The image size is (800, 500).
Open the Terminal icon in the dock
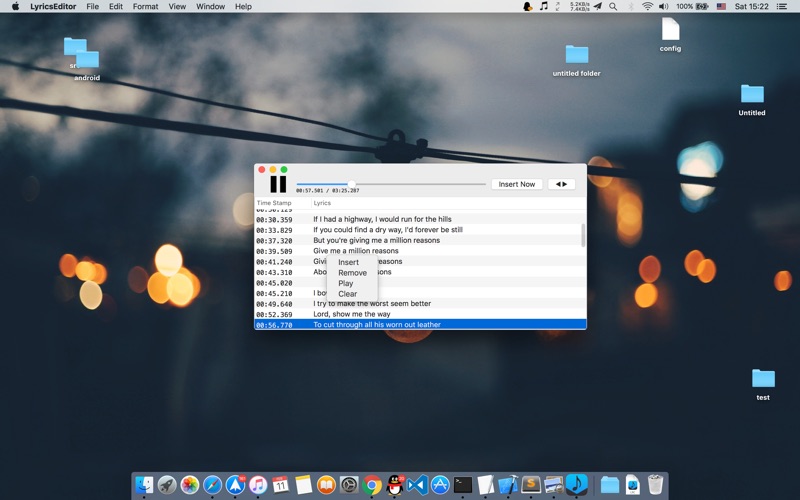click(462, 485)
